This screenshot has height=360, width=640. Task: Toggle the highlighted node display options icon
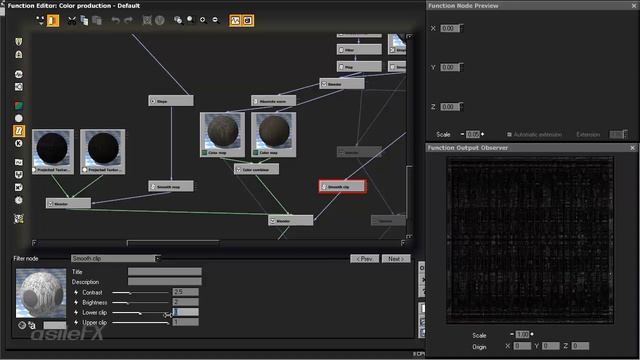click(x=53, y=20)
